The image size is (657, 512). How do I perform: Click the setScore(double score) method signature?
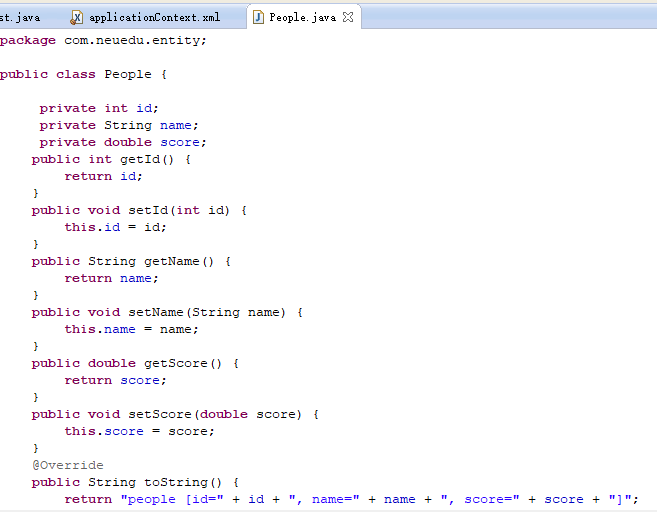[215, 414]
